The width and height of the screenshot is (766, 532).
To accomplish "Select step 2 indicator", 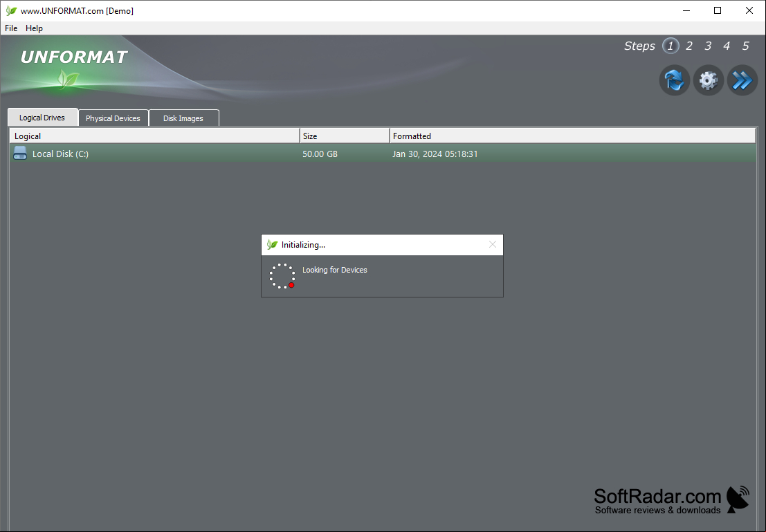I will click(689, 46).
